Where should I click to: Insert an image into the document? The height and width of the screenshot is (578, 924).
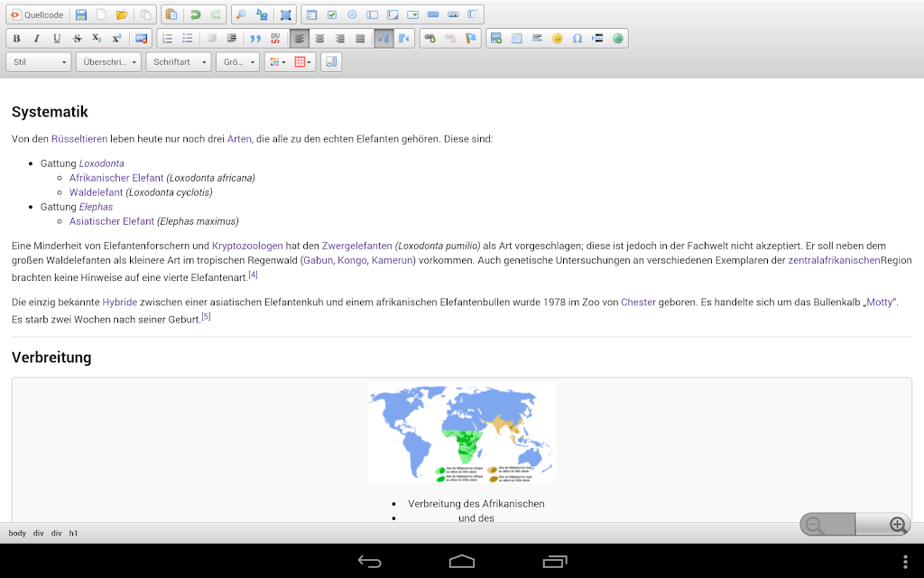click(496, 38)
